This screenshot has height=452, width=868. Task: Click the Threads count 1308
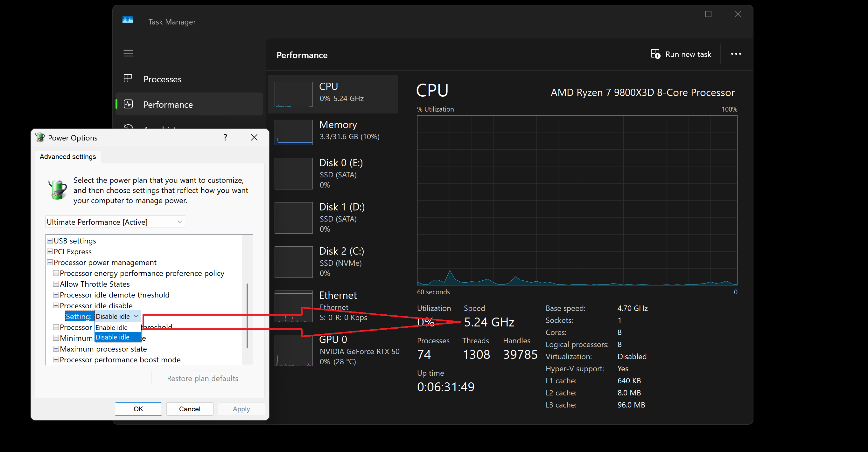point(476,354)
